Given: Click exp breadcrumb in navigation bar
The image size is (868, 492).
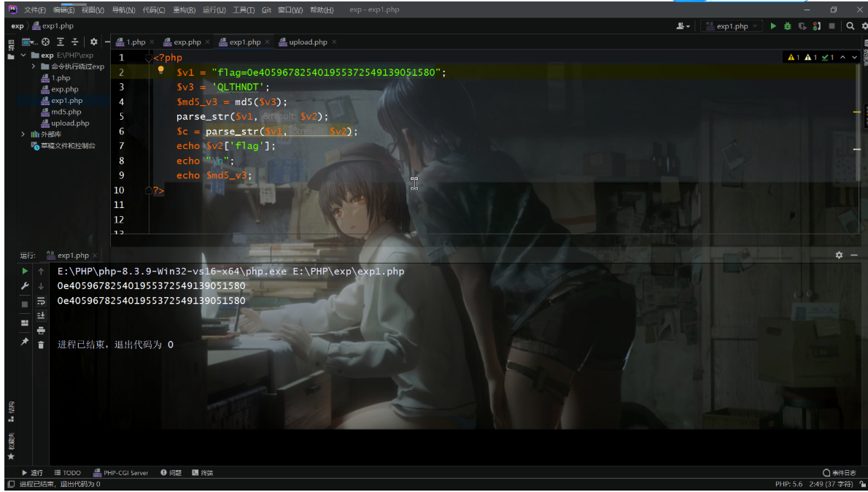Looking at the screenshot, I should click(18, 26).
